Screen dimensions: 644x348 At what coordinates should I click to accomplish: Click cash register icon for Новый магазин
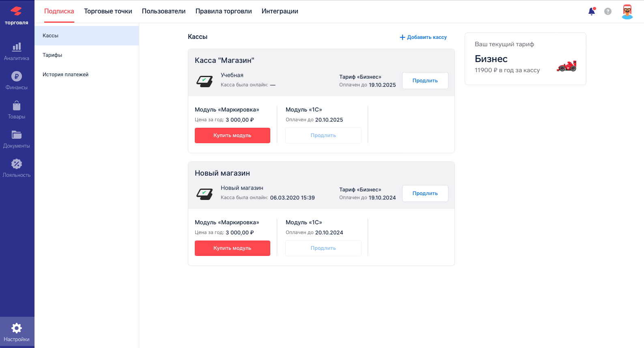coord(205,194)
